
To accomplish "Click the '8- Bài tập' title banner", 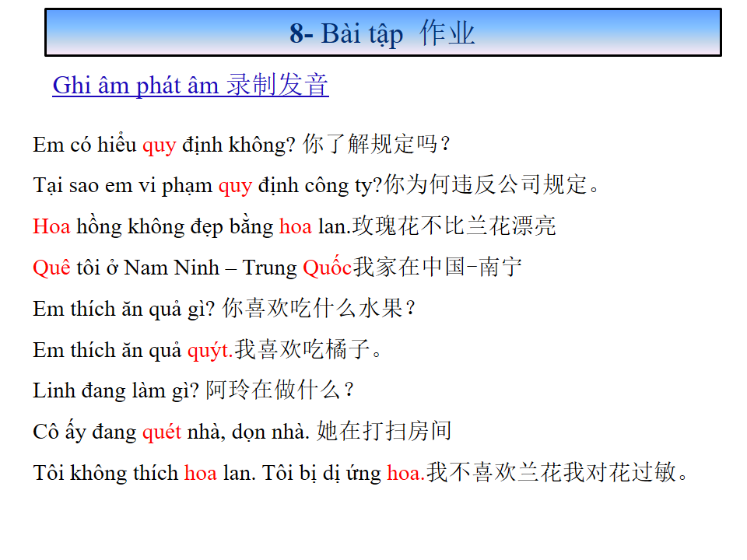I will [x=382, y=33].
